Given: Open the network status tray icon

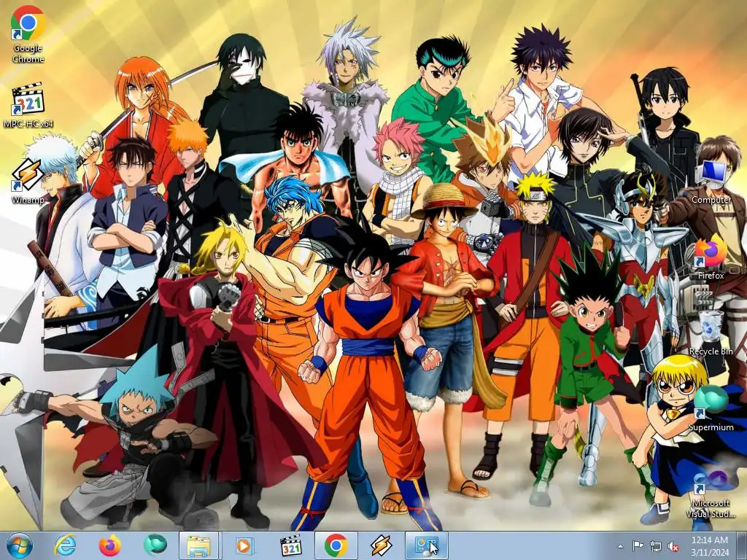Looking at the screenshot, I should (x=656, y=546).
